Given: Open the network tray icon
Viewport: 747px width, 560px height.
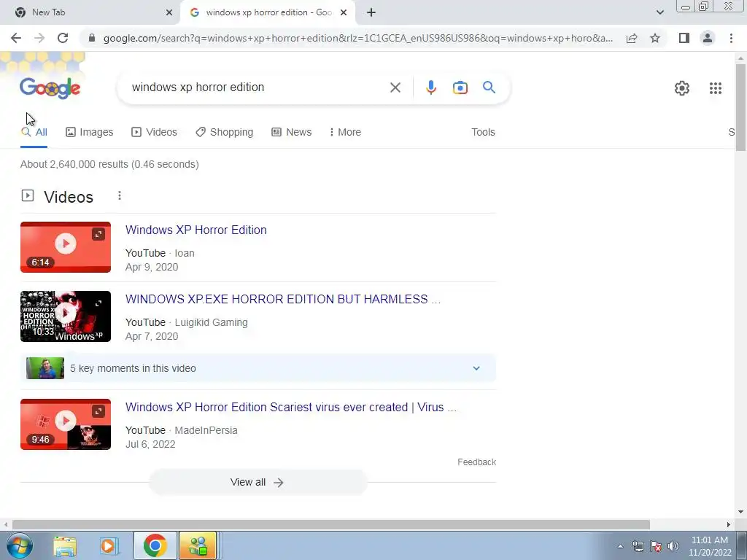Looking at the screenshot, I should 638,546.
